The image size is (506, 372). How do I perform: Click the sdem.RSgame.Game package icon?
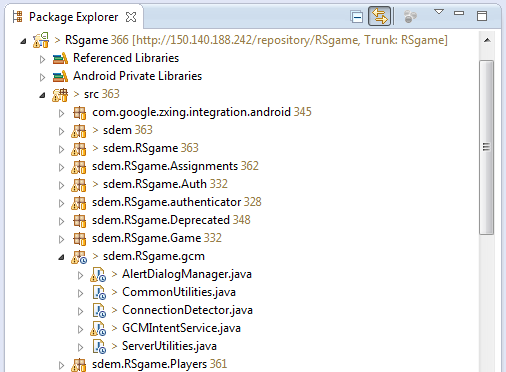(x=80, y=239)
